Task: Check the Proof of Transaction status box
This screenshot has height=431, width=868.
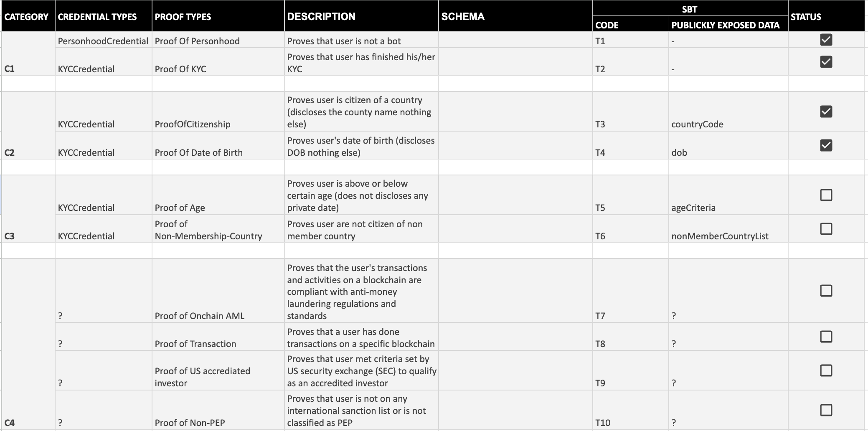Action: coord(826,337)
